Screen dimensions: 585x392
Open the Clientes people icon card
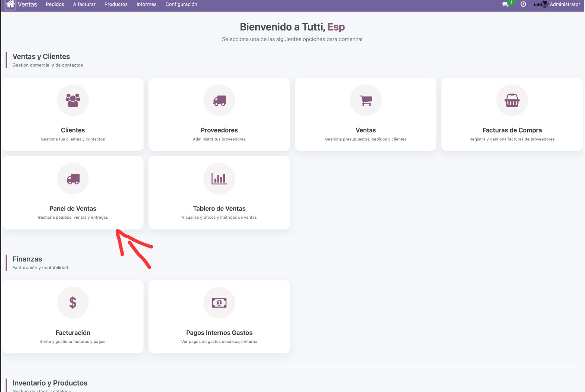point(73,100)
